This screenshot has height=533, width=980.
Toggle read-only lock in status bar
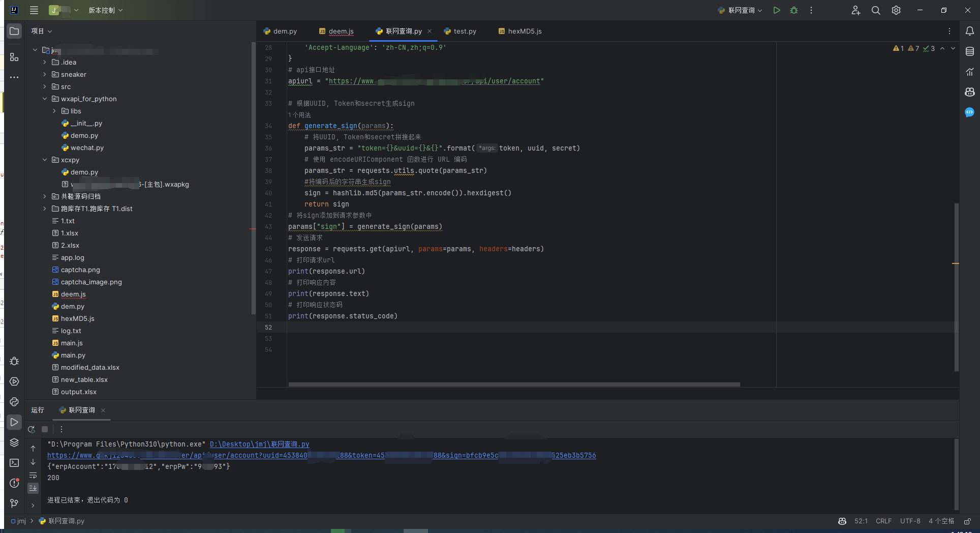[x=967, y=521]
